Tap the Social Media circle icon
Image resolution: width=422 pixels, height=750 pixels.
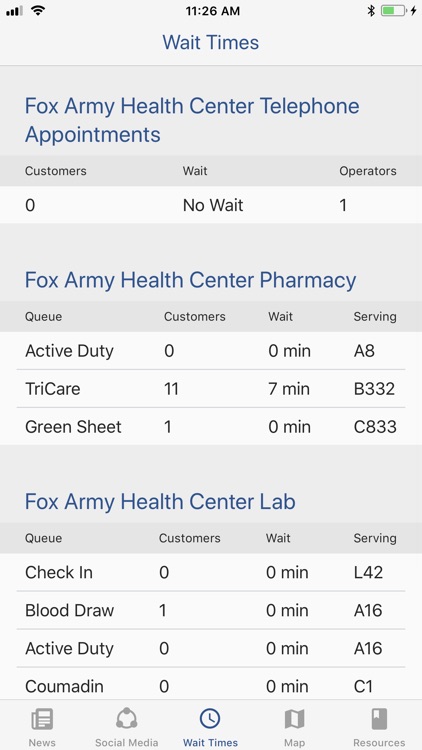pyautogui.click(x=126, y=719)
